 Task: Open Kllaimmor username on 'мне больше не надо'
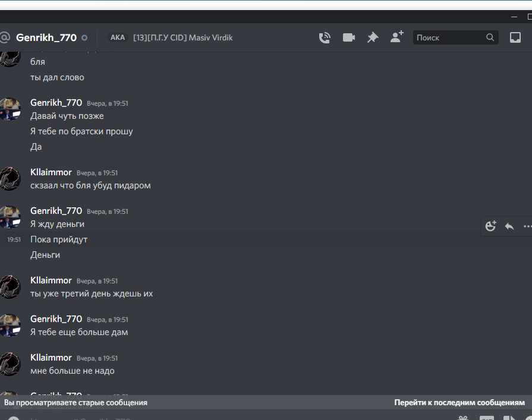51,358
